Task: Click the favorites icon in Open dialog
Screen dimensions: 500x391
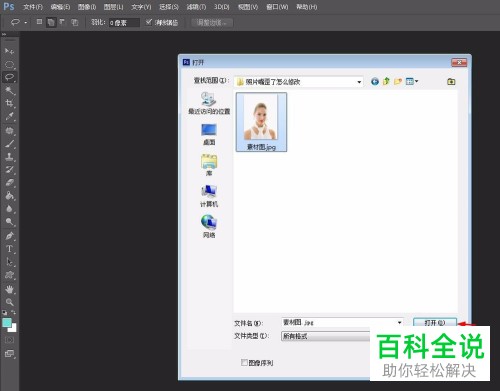Action: 451,81
